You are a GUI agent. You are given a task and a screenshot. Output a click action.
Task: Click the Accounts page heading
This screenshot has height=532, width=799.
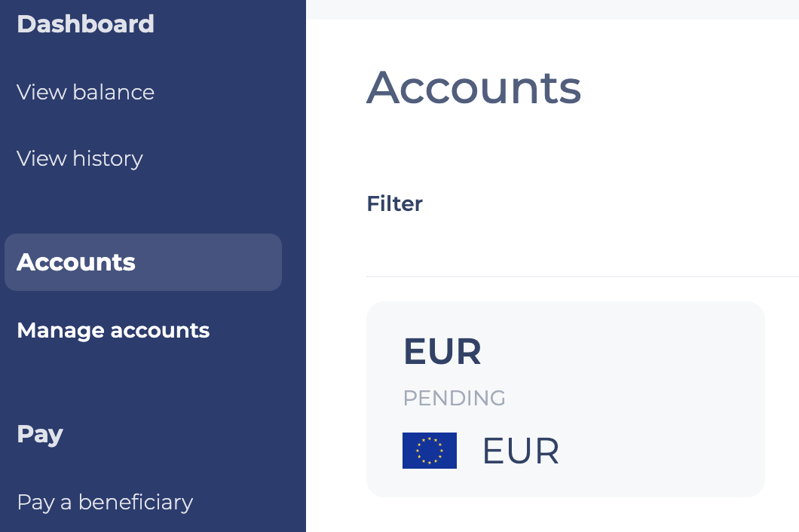(x=474, y=87)
